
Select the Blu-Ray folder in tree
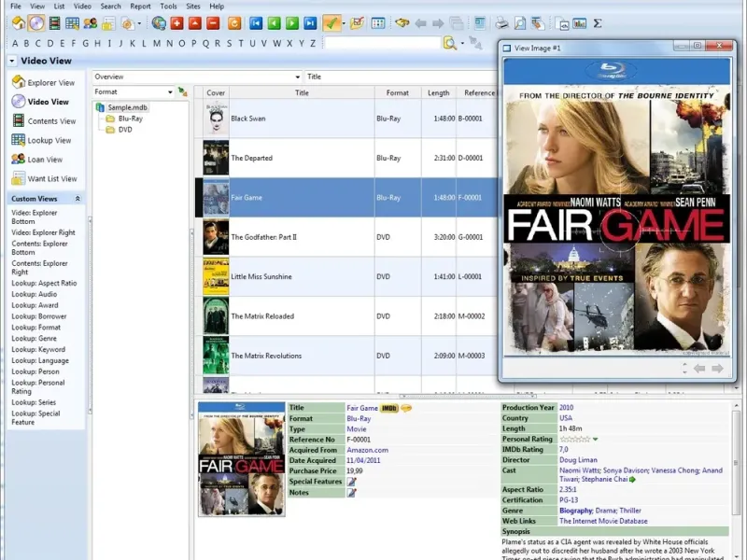pos(125,119)
